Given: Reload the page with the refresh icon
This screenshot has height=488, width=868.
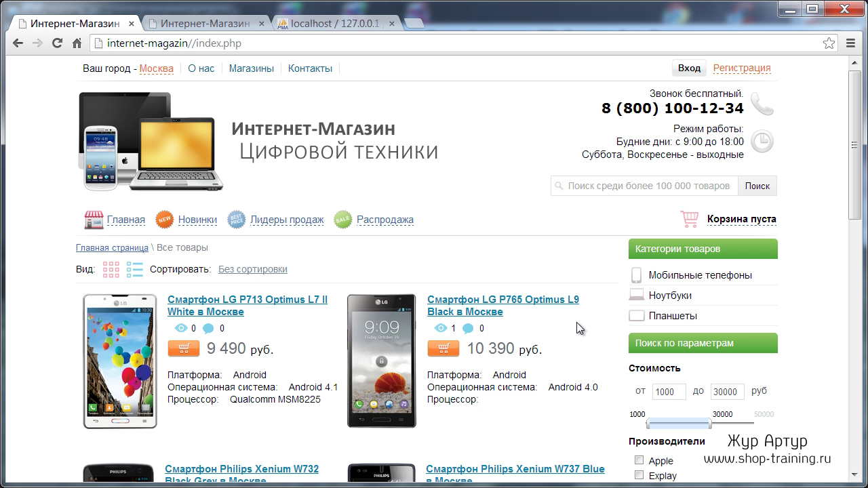Looking at the screenshot, I should click(x=58, y=43).
